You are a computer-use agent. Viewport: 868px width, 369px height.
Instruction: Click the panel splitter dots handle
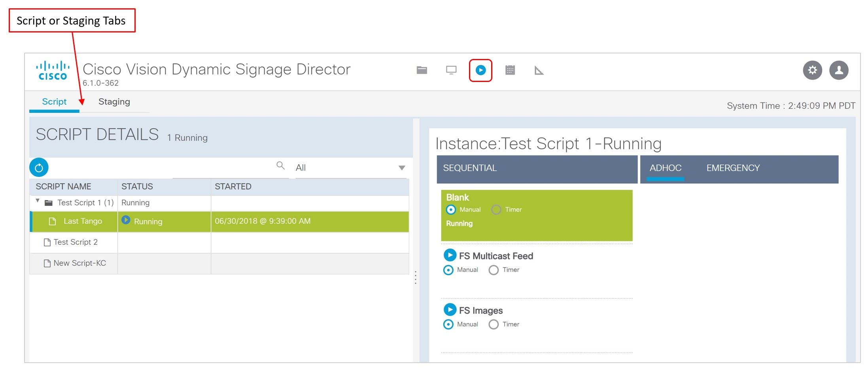[x=416, y=278]
